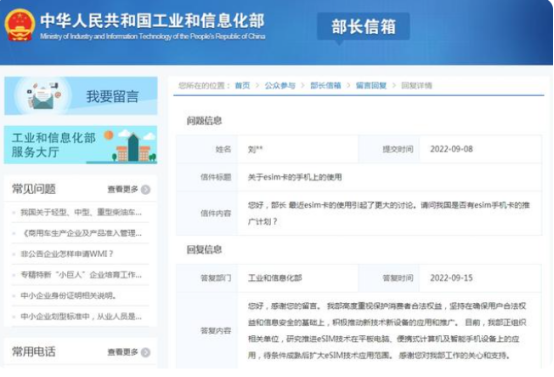Click the 常见问题 heading
554x377 pixels.
coord(34,189)
